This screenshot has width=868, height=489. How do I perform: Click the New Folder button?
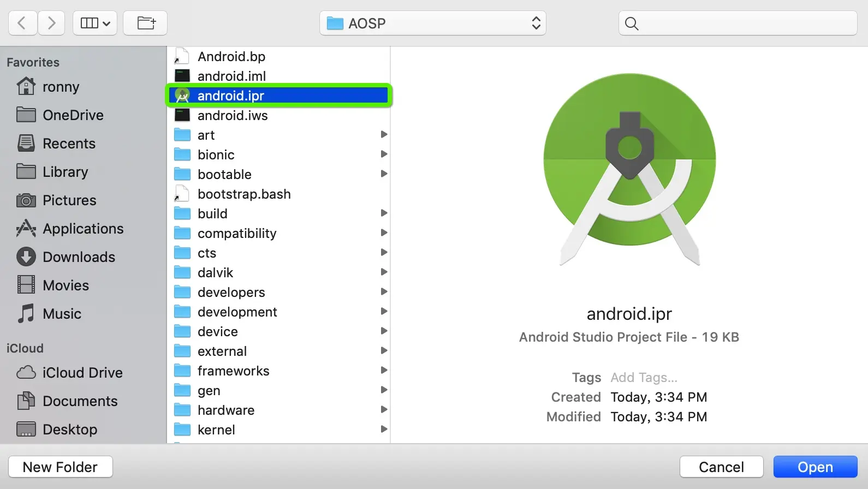pos(61,467)
